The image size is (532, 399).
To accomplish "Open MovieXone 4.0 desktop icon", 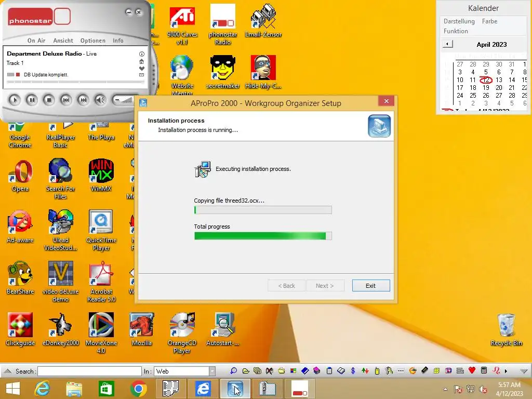I will (101, 333).
